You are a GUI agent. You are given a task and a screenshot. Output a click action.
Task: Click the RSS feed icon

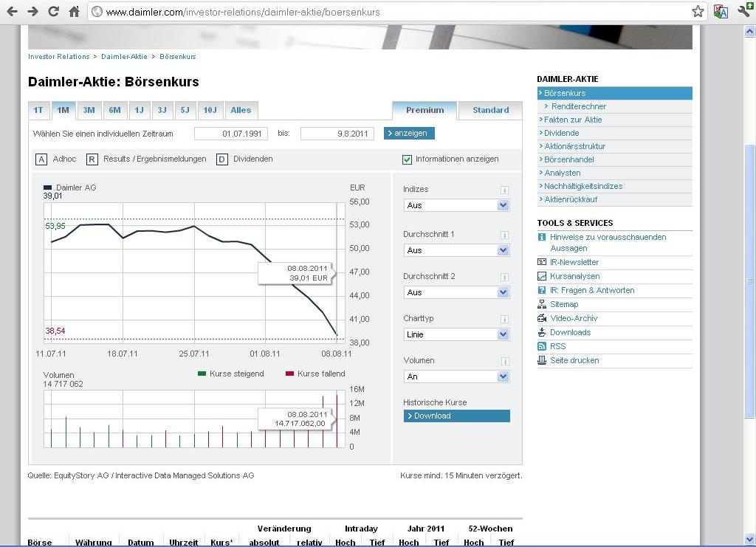click(542, 346)
